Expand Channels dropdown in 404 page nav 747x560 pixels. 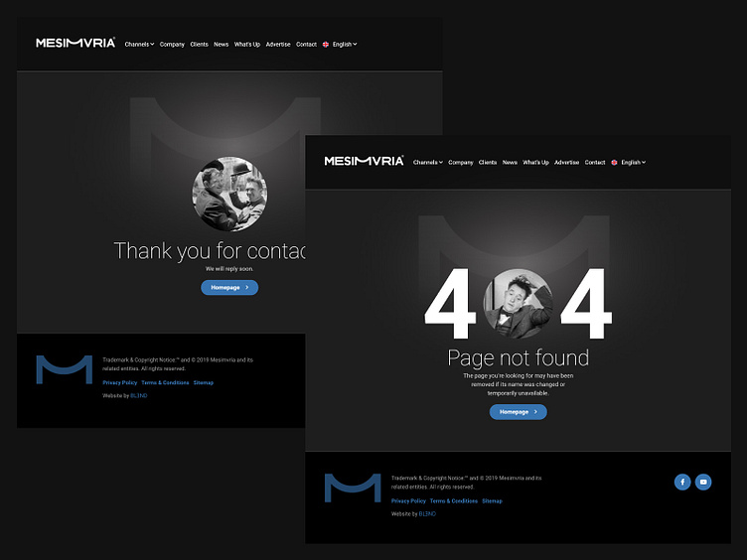click(428, 163)
